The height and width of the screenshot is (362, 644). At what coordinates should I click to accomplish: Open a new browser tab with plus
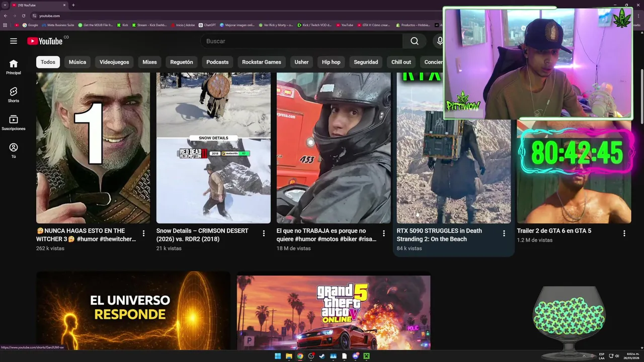(73, 5)
